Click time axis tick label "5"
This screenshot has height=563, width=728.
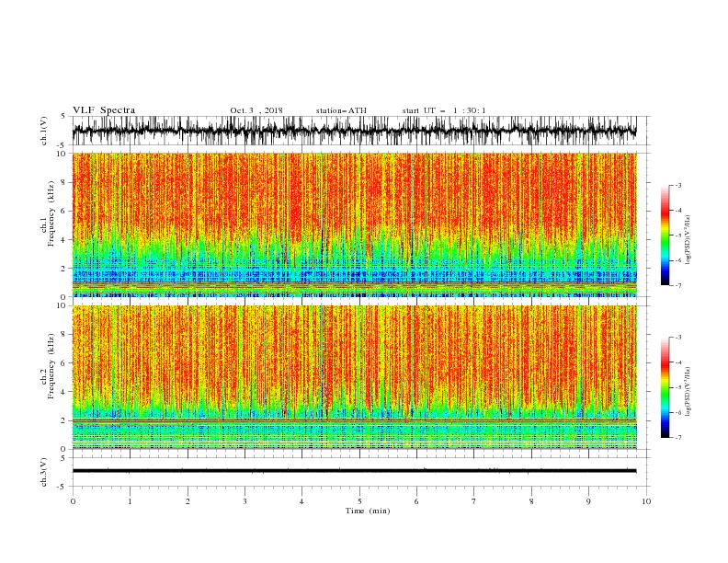coord(359,501)
